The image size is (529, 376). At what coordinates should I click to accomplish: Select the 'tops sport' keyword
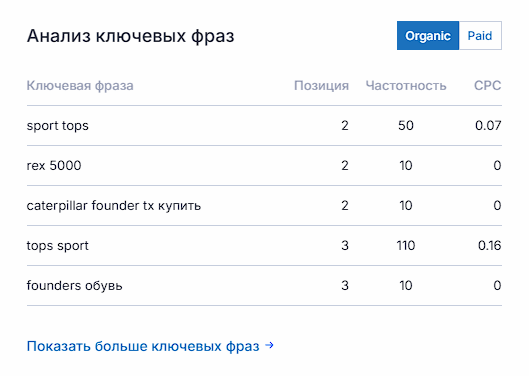(58, 246)
